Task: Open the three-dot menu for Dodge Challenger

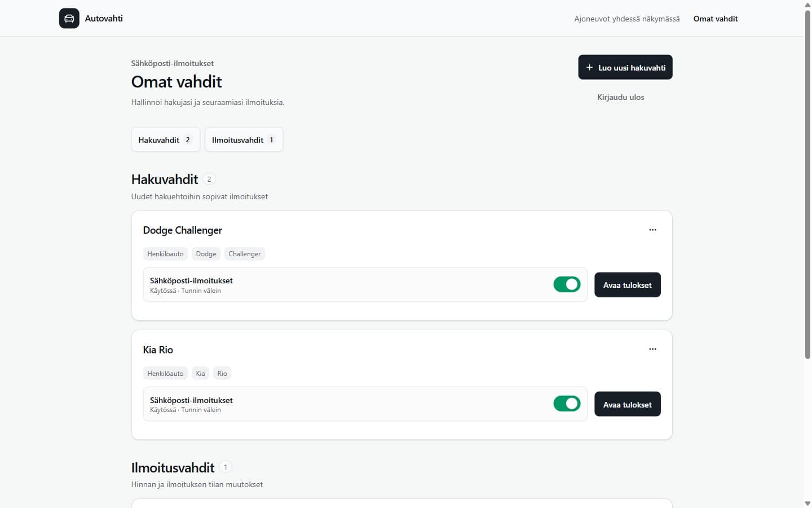Action: [652, 230]
